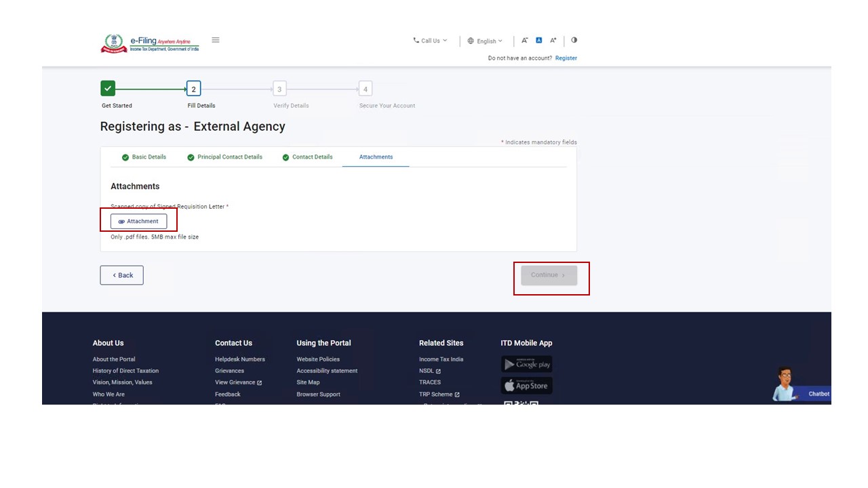Click the Continue button
The image size is (868, 488).
[549, 275]
